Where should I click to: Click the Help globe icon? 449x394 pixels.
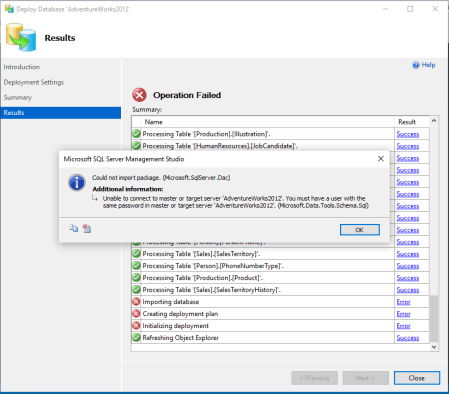[x=416, y=65]
